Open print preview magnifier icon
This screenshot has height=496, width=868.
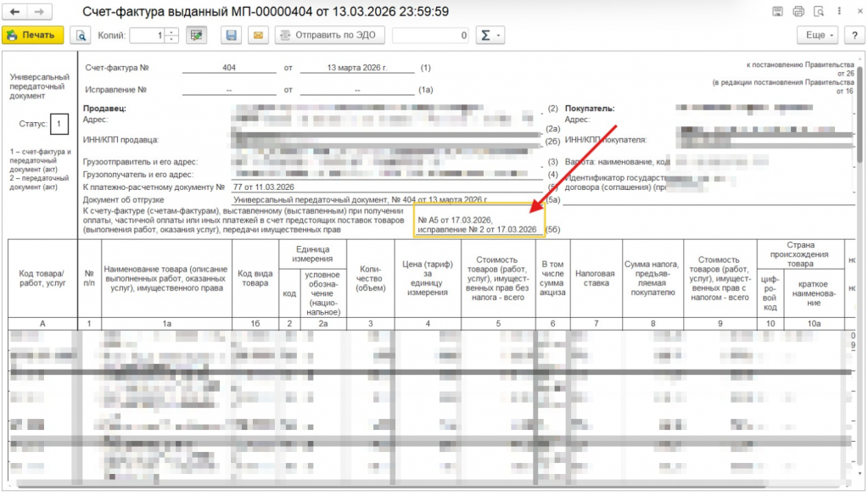(81, 36)
